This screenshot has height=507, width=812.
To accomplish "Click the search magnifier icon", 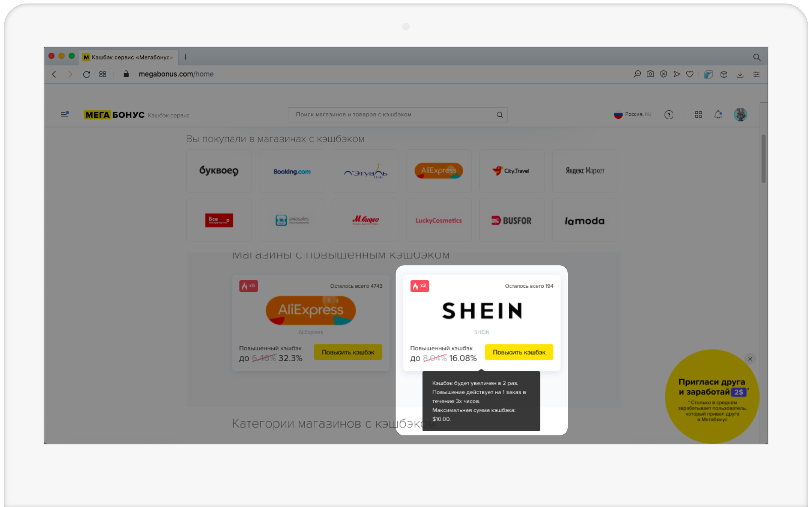I will pyautogui.click(x=500, y=114).
